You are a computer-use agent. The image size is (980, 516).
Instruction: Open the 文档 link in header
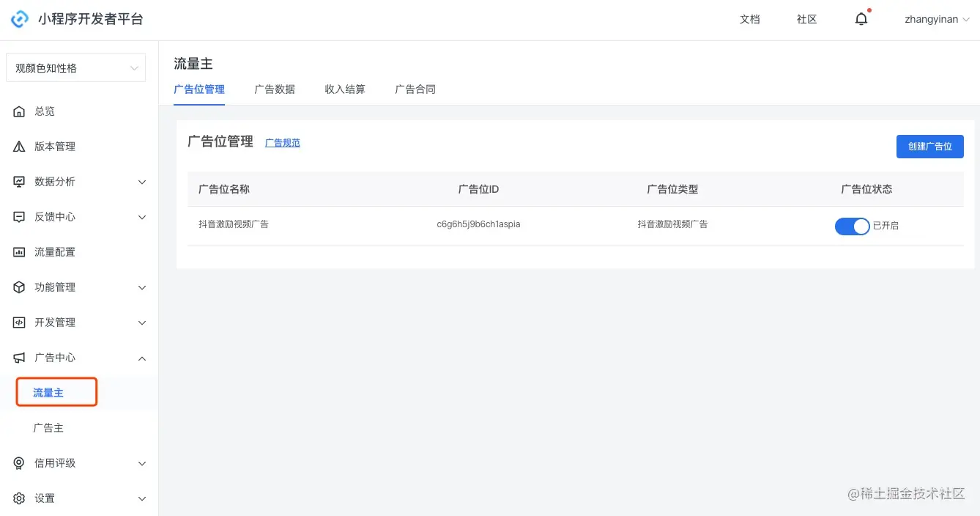(750, 20)
